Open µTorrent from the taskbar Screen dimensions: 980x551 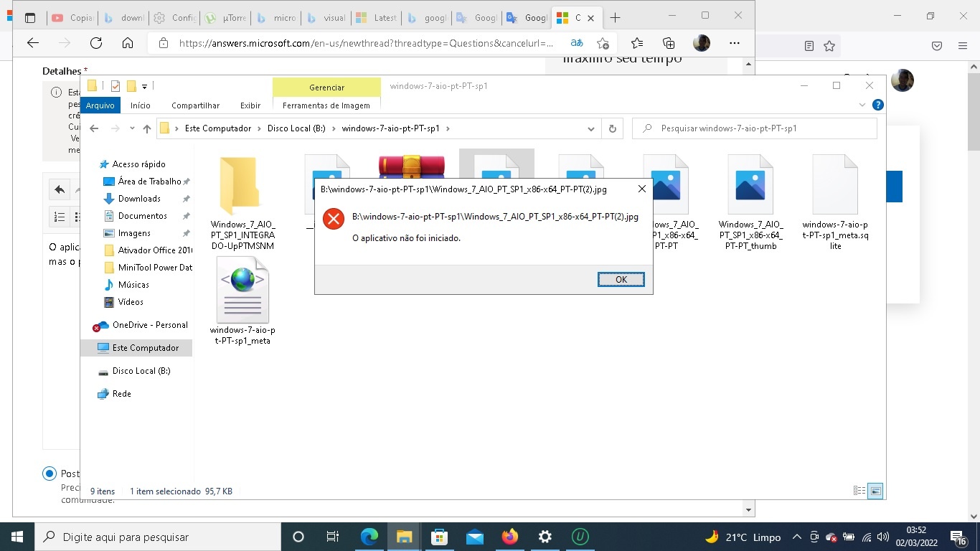click(x=580, y=537)
